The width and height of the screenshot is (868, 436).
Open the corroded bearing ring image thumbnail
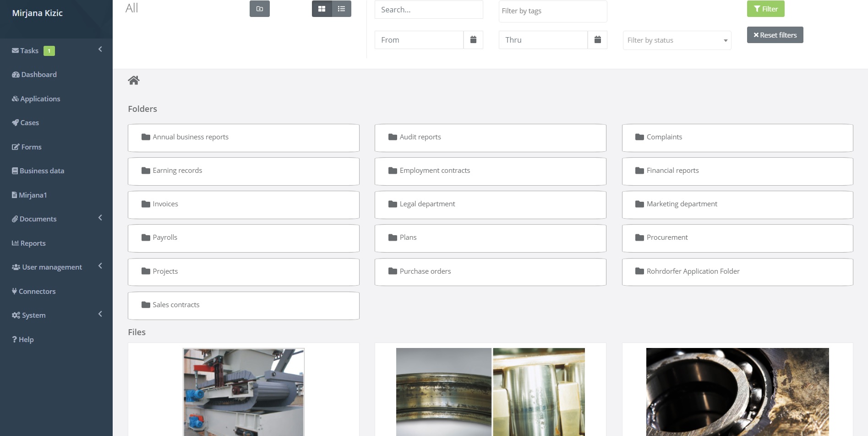tap(491, 392)
